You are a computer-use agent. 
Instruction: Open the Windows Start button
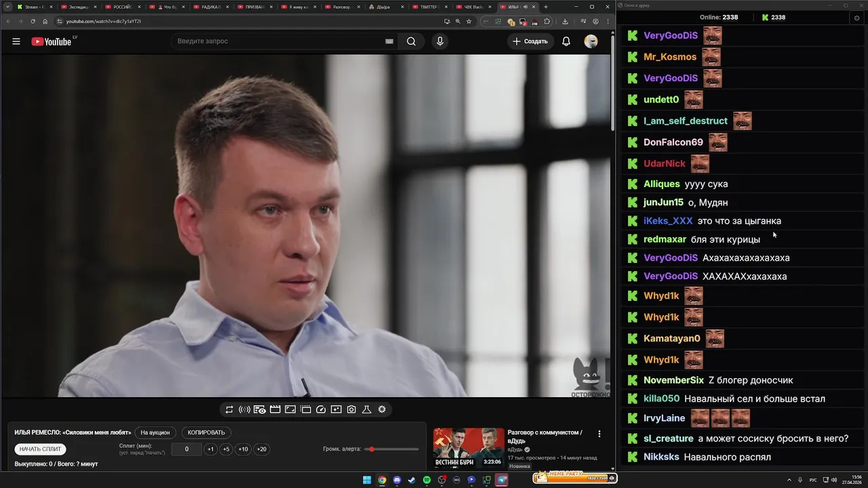[x=367, y=480]
